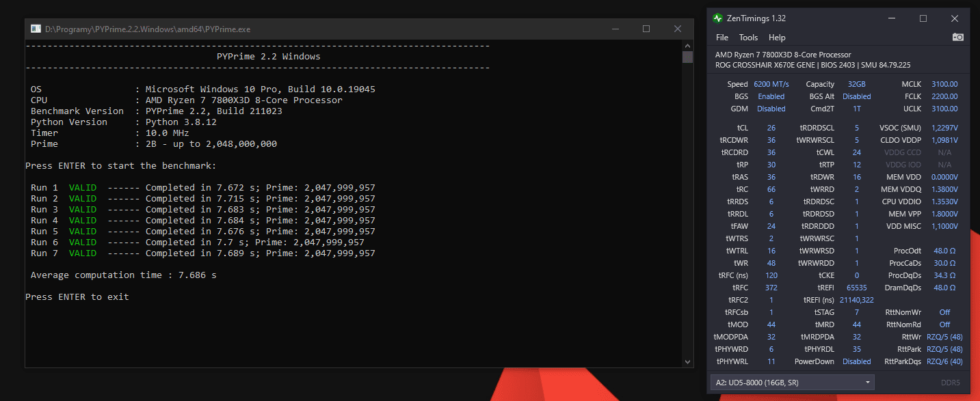Click the CPU VDDIO value 1.3530V
Screen dimensions: 980x401
944,202
